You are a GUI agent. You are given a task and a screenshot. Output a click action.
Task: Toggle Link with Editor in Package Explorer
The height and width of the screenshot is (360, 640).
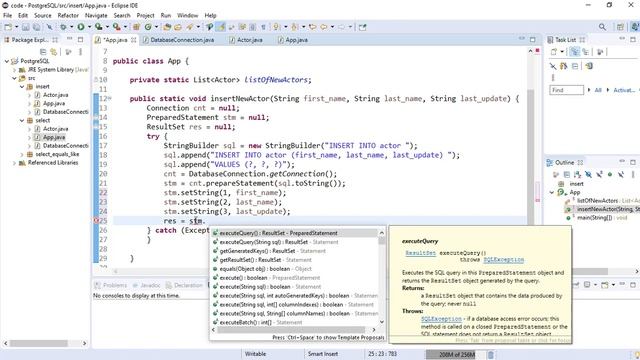53,52
